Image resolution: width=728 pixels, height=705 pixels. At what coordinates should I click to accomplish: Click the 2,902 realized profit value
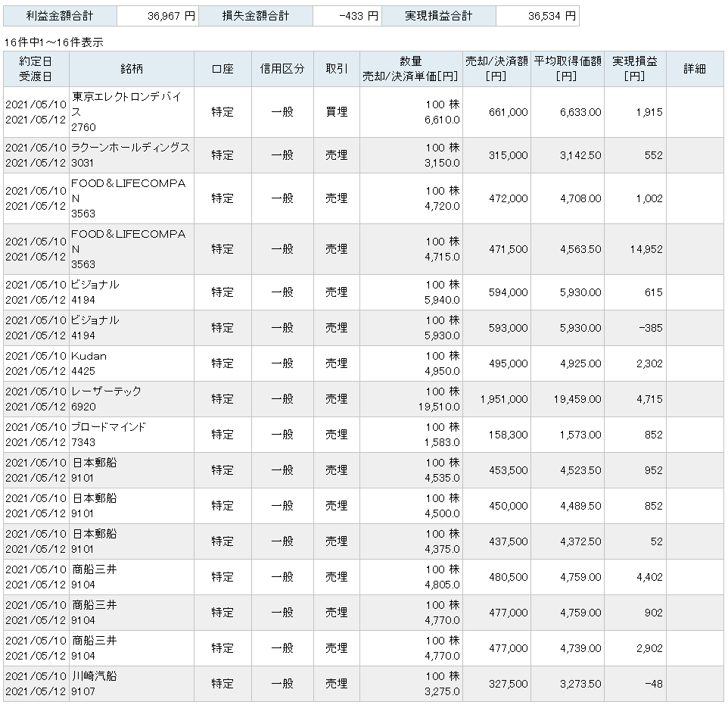tap(649, 648)
